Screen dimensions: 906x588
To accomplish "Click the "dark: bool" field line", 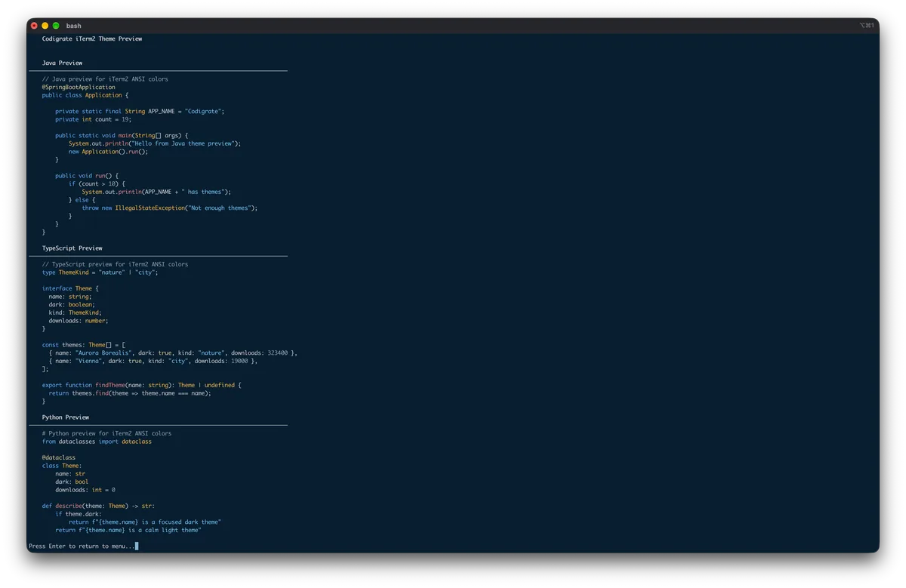I will pyautogui.click(x=72, y=482).
